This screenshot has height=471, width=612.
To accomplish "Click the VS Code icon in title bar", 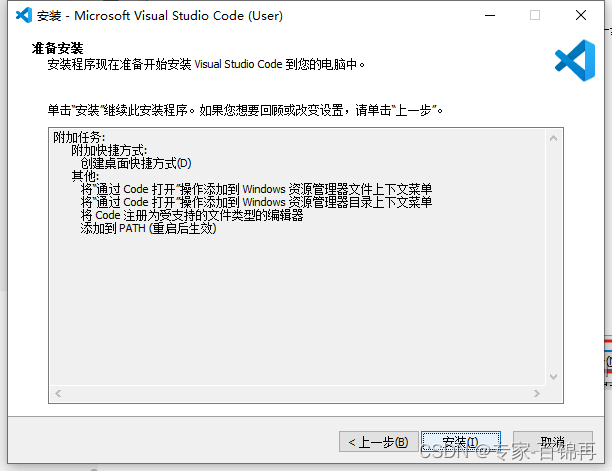I will pos(24,16).
